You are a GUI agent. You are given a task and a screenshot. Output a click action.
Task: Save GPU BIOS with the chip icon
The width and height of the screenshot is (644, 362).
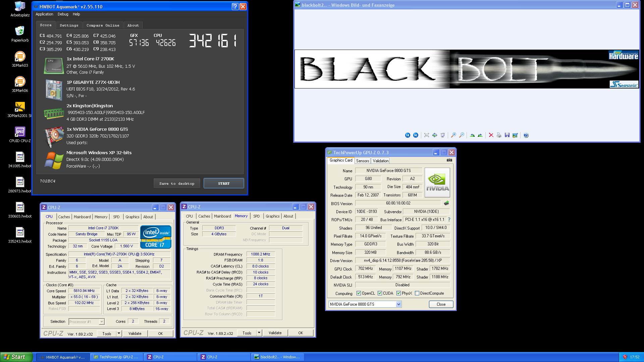pyautogui.click(x=446, y=203)
